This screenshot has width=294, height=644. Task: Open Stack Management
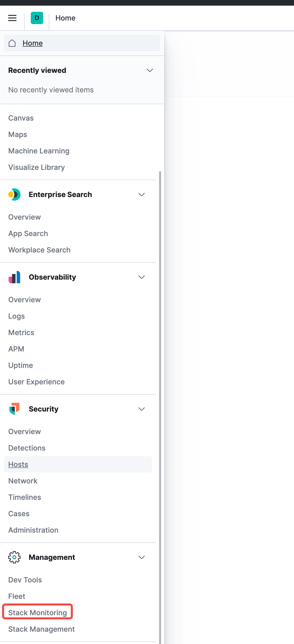(41, 629)
